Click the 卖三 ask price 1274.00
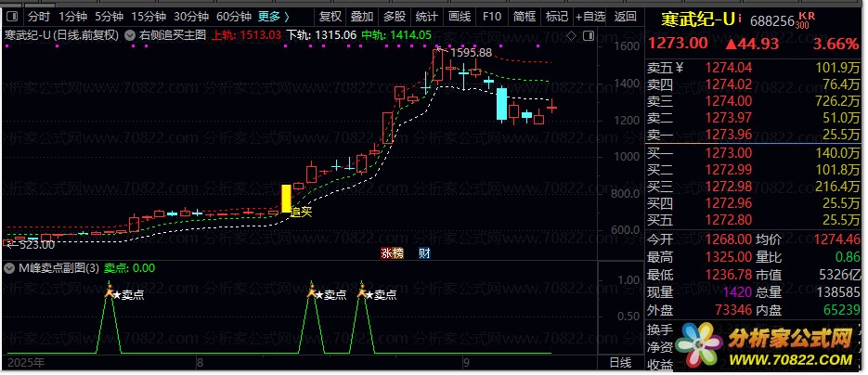The height and width of the screenshot is (375, 868). coord(729,101)
